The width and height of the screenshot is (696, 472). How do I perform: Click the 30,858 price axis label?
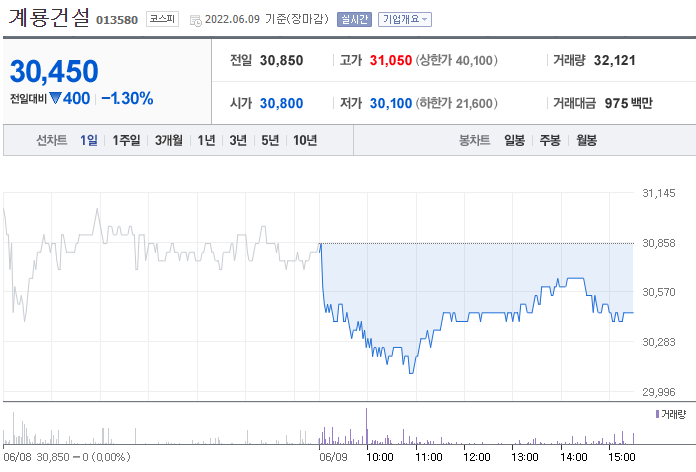pyautogui.click(x=659, y=243)
